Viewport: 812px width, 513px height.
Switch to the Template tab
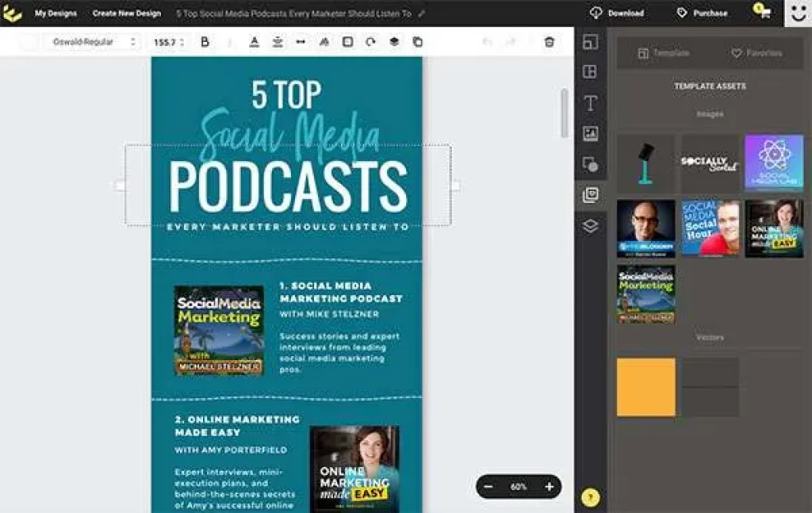[x=664, y=53]
